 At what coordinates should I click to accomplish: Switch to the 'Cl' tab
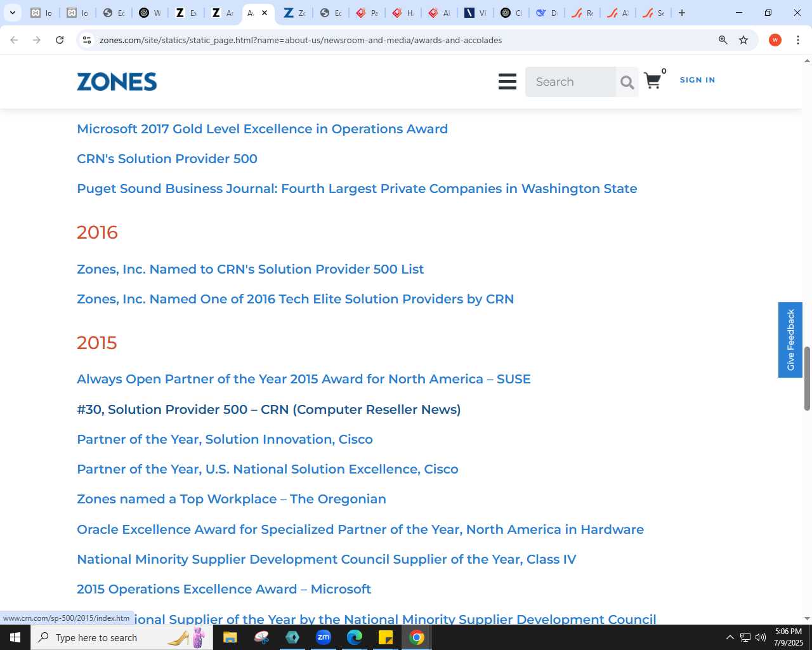pyautogui.click(x=512, y=13)
